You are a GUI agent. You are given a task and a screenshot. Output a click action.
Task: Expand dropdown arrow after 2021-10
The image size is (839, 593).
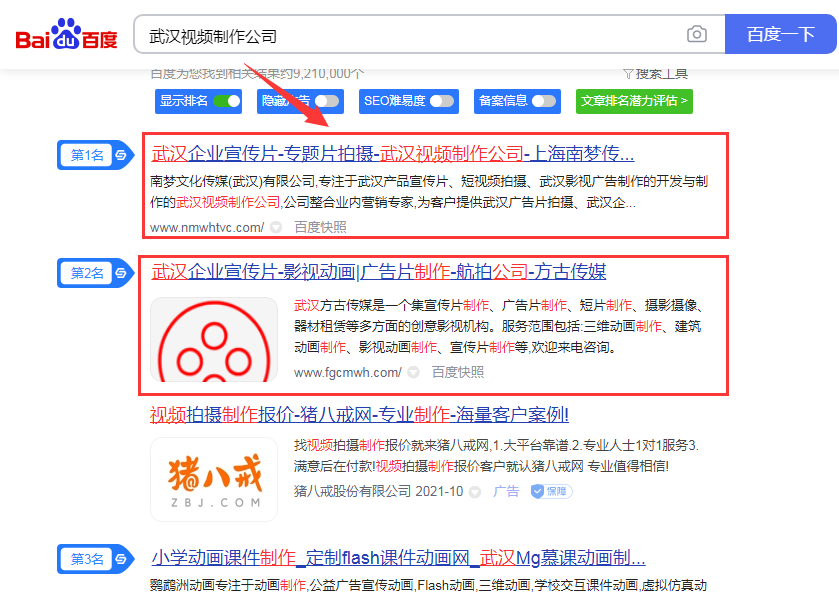[x=475, y=492]
